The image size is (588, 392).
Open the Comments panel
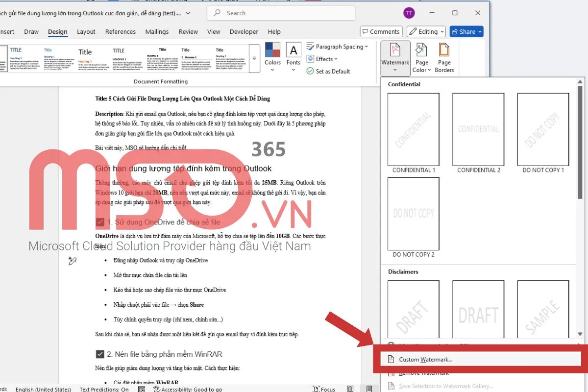[381, 31]
